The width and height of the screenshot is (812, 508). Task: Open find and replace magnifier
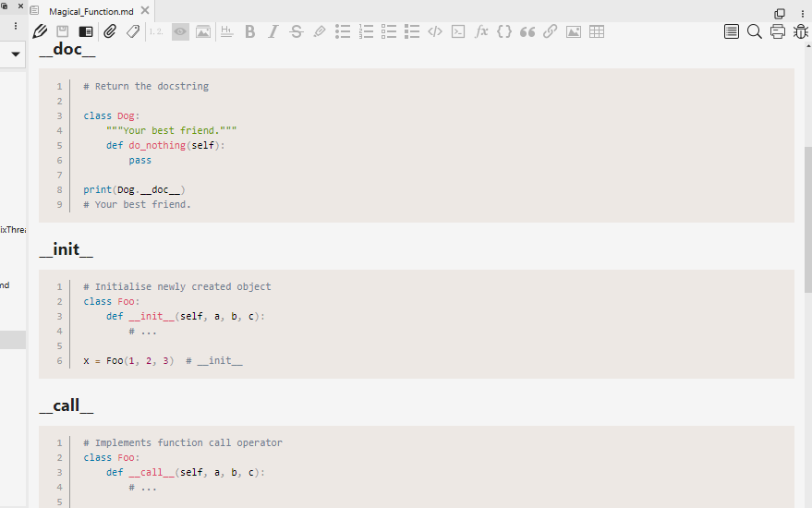tap(755, 31)
